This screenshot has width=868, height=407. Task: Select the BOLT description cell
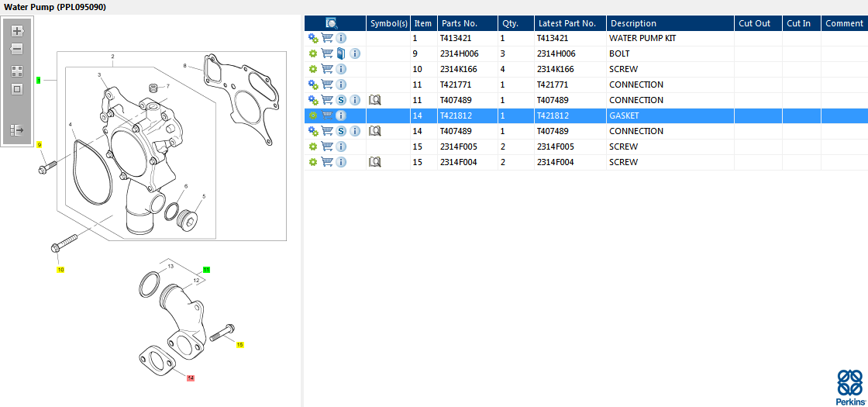(x=670, y=53)
